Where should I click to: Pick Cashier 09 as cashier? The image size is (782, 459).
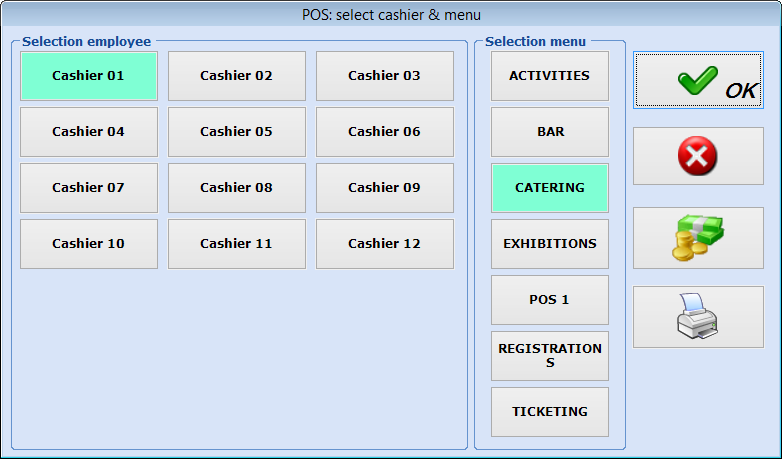point(385,188)
